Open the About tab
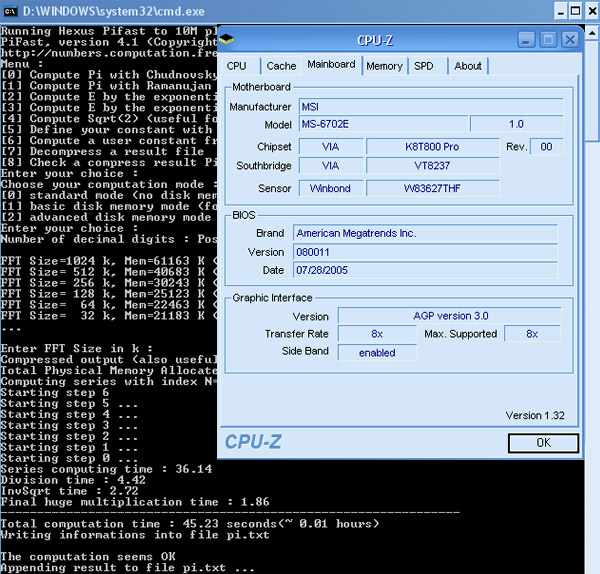Viewport: 600px width, 574px height. [x=468, y=66]
